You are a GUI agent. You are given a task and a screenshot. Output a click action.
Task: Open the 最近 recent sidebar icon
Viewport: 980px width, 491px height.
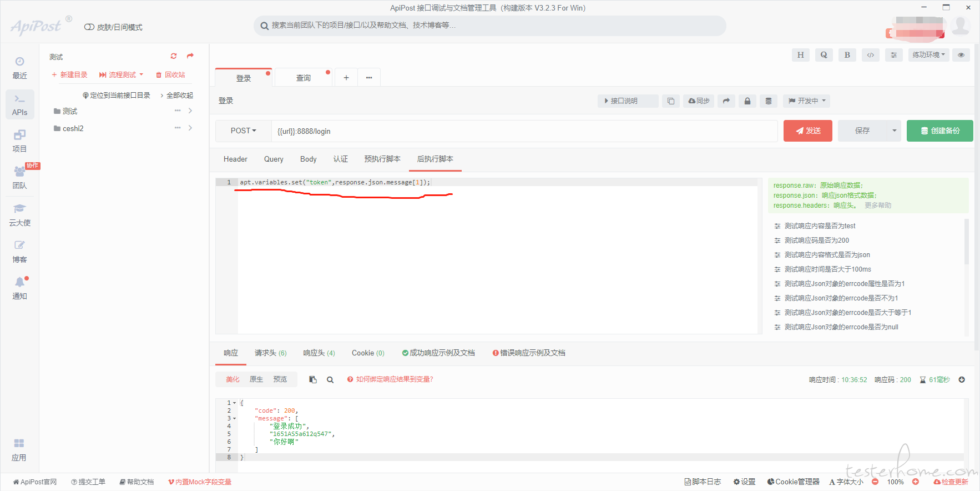[x=19, y=68]
